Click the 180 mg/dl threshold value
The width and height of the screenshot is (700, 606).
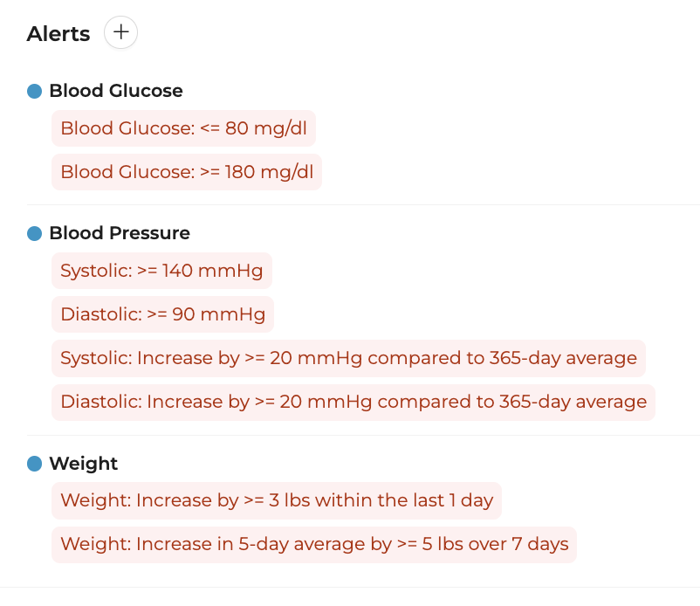coord(269,172)
